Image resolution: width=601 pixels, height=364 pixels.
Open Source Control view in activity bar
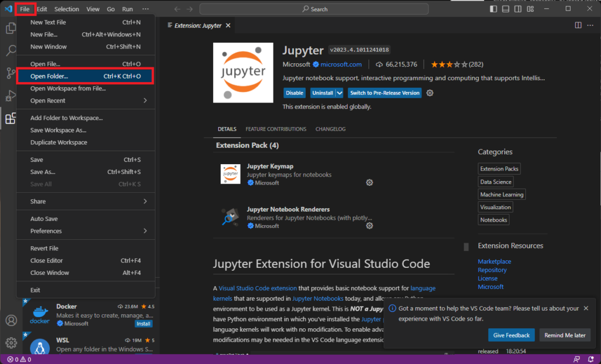click(11, 73)
